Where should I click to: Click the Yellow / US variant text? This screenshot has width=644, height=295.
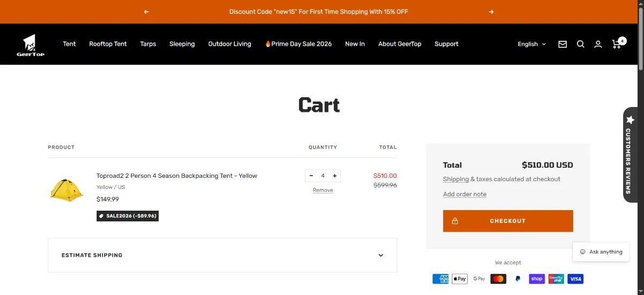tap(111, 187)
